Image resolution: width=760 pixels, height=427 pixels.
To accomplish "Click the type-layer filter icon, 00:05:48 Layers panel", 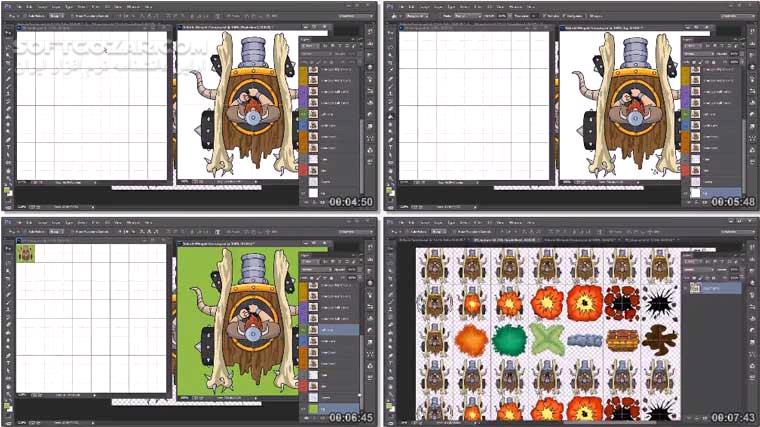I will (722, 45).
